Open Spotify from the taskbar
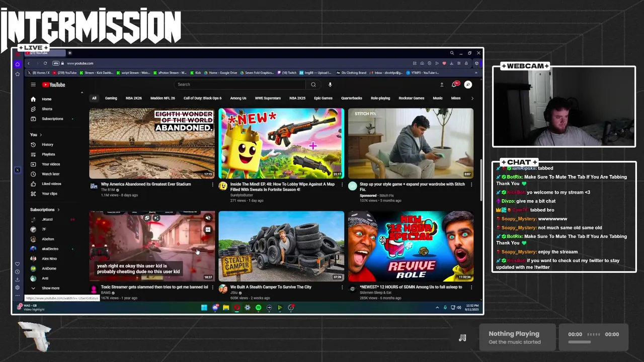Screen dimensions: 644x362 258,308
